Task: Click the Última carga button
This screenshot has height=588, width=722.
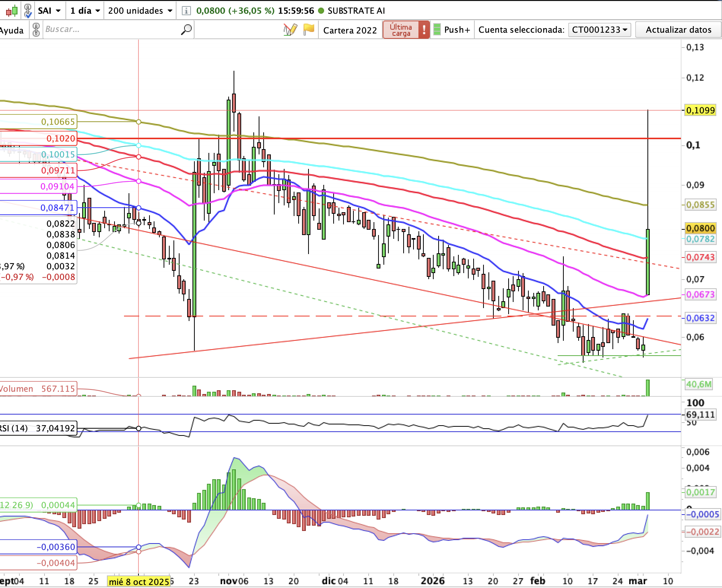Action: (x=401, y=30)
